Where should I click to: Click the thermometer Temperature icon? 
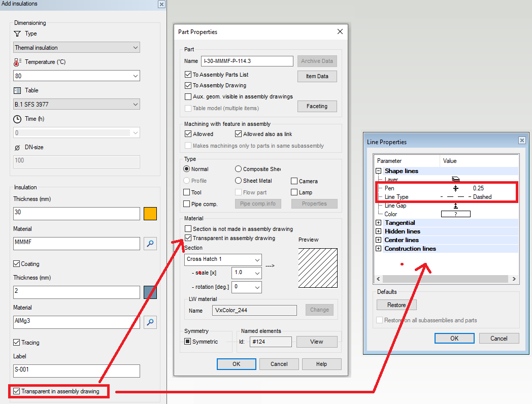[17, 62]
